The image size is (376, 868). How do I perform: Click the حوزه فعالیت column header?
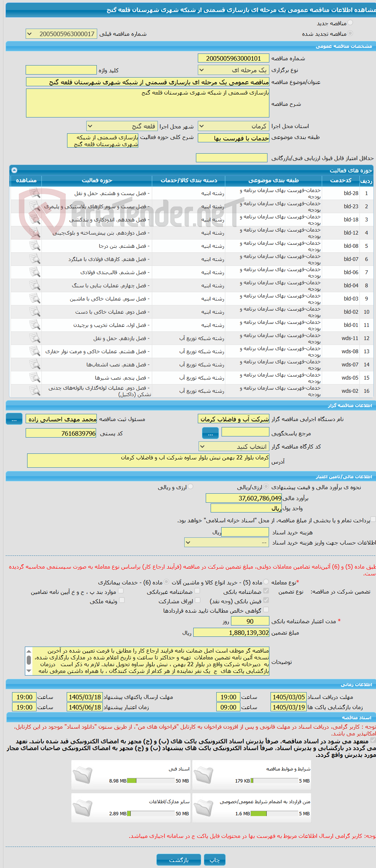coord(97,180)
